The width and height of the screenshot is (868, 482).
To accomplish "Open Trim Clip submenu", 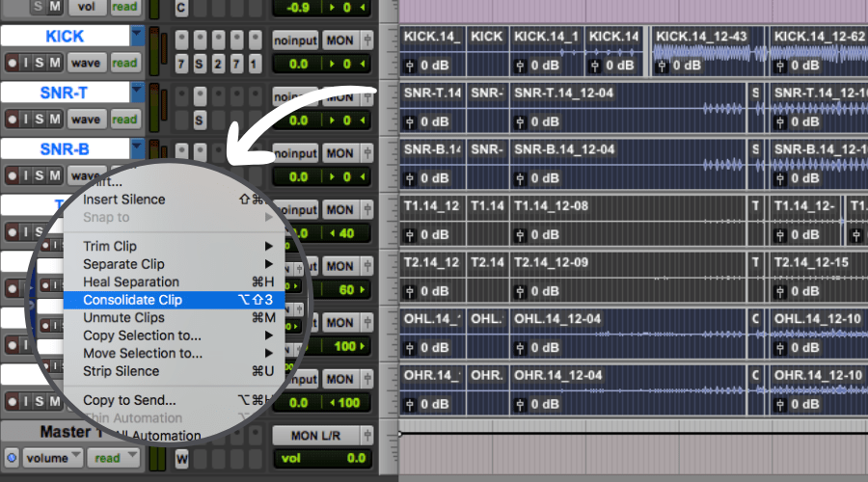I will [174, 246].
